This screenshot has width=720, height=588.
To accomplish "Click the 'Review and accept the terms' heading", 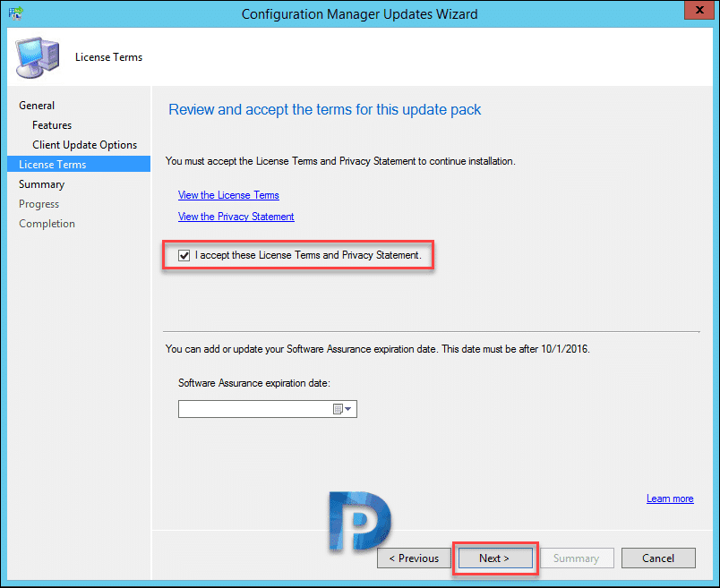I will coord(325,110).
